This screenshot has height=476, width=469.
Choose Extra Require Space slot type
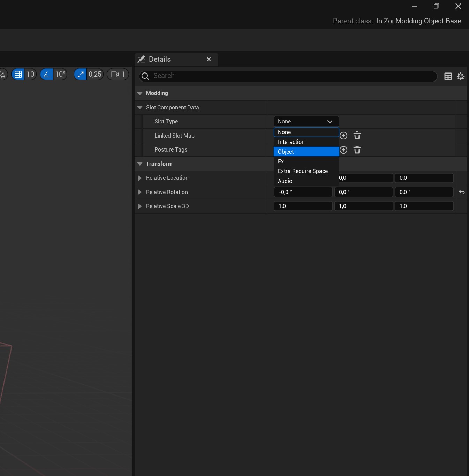click(306, 171)
